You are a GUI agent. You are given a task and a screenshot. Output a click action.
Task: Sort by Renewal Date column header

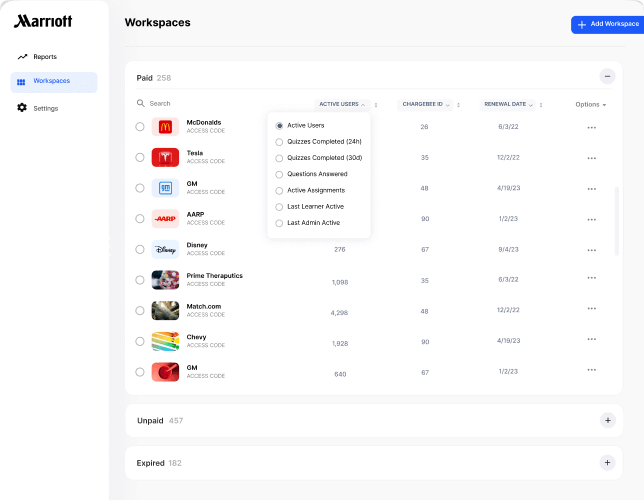[504, 104]
